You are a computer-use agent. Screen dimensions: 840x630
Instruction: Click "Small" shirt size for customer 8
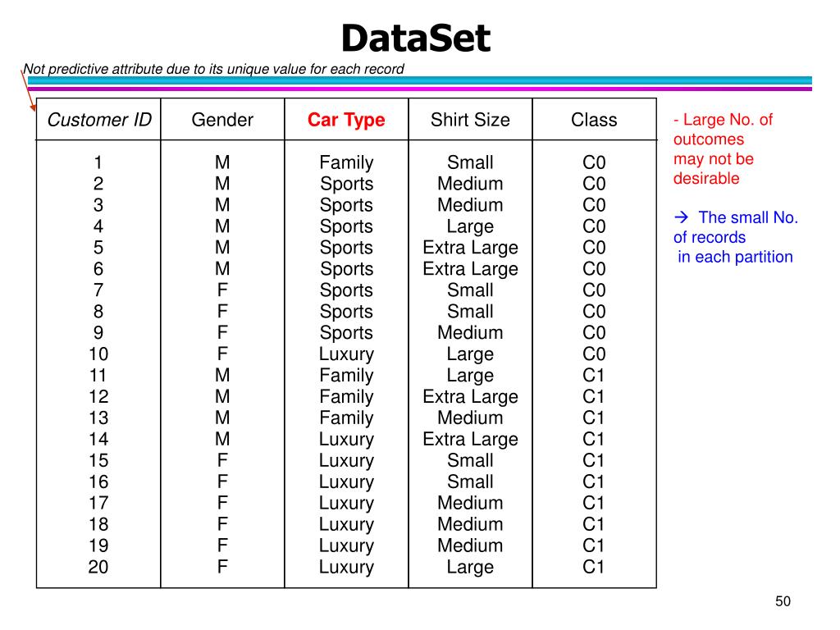(x=470, y=311)
